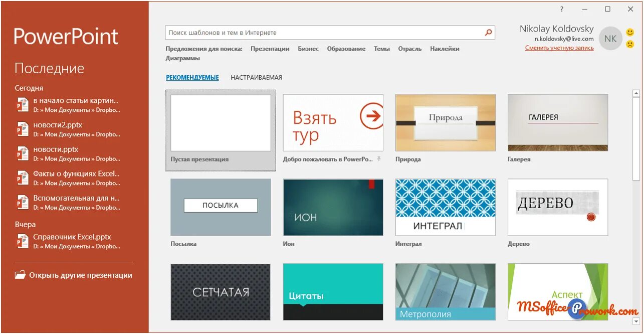
Task: Click the n.koldovsky@live.com email text
Action: click(564, 39)
